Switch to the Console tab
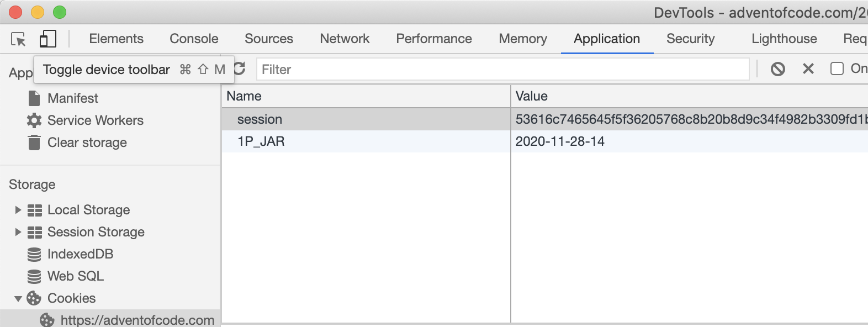Screen dimensions: 868x327 [194, 39]
